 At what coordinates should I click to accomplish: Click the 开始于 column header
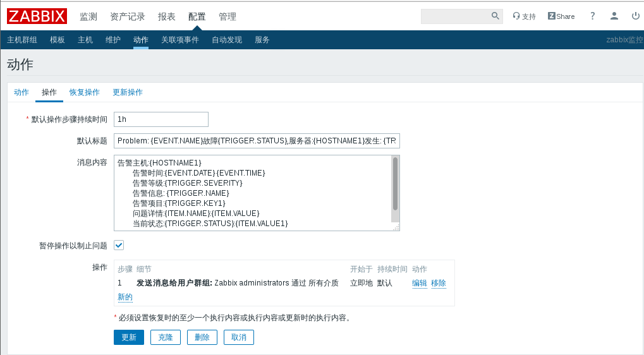pyautogui.click(x=361, y=269)
